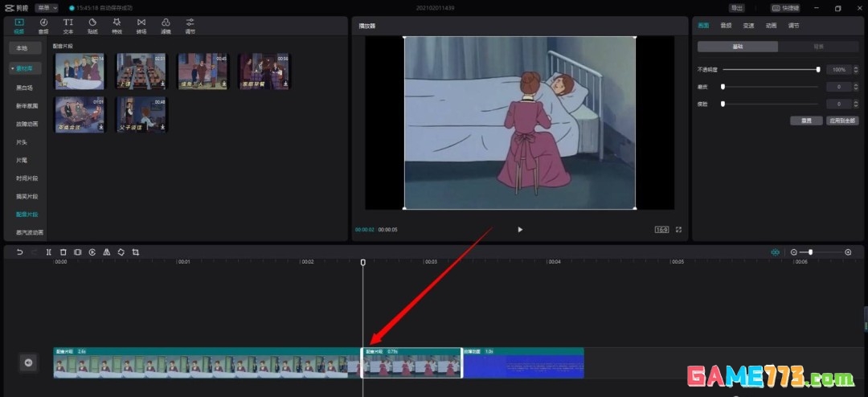Select the 故障动画 category

coord(27,124)
